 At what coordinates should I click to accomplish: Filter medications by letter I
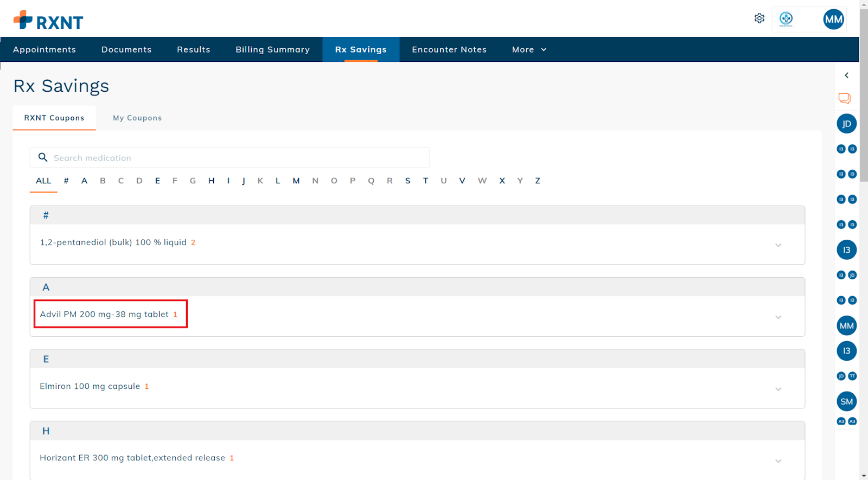(228, 181)
